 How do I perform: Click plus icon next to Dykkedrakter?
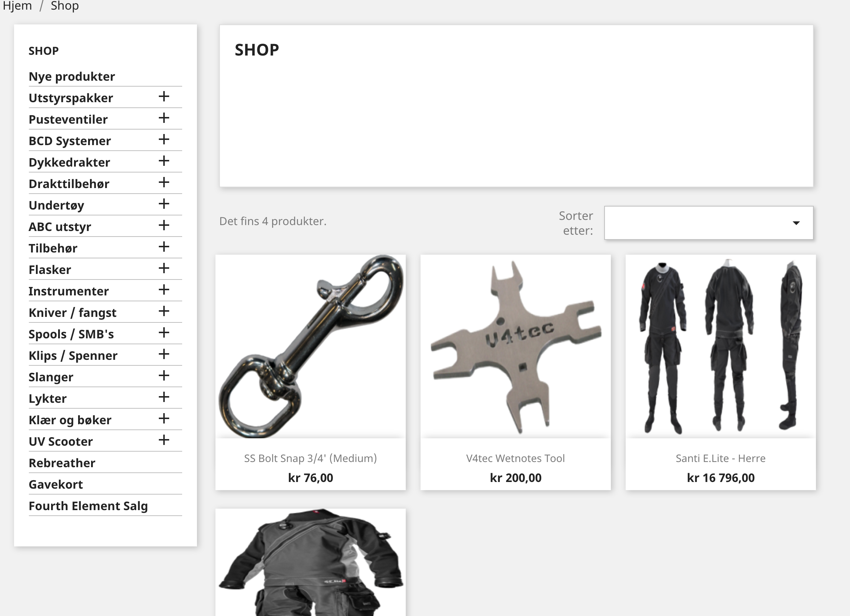(x=164, y=161)
